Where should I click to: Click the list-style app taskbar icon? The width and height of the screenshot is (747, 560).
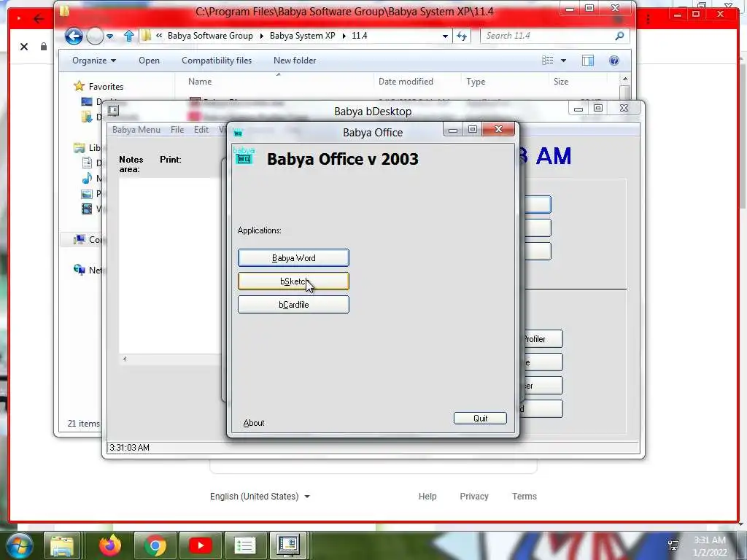coord(245,545)
